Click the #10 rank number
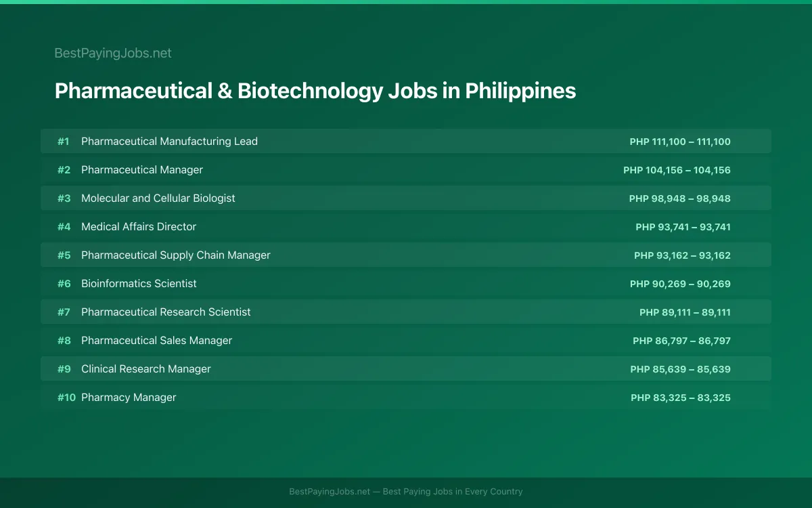Viewport: 812px width, 508px height. (66, 398)
